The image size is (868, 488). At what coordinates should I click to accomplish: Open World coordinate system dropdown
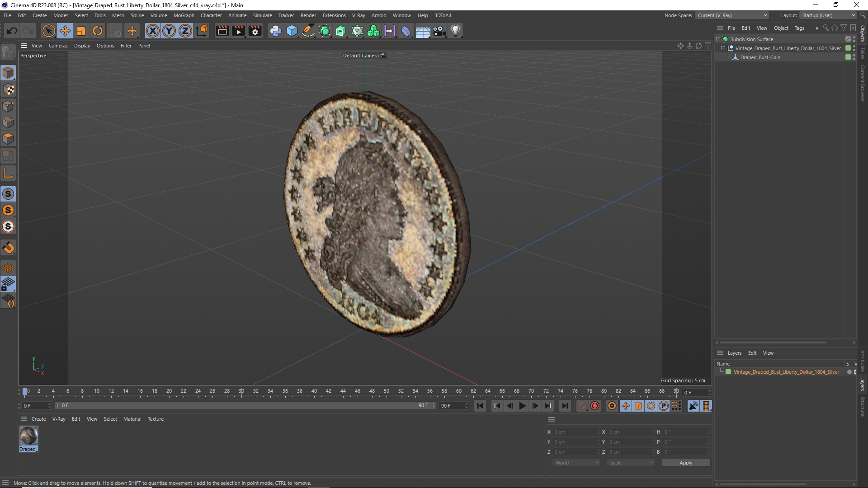pyautogui.click(x=576, y=463)
